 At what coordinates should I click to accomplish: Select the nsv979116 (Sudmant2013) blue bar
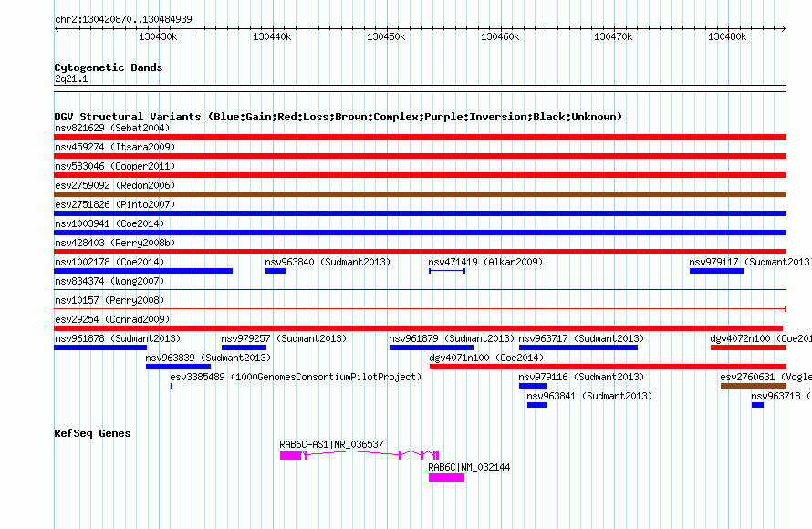click(533, 386)
